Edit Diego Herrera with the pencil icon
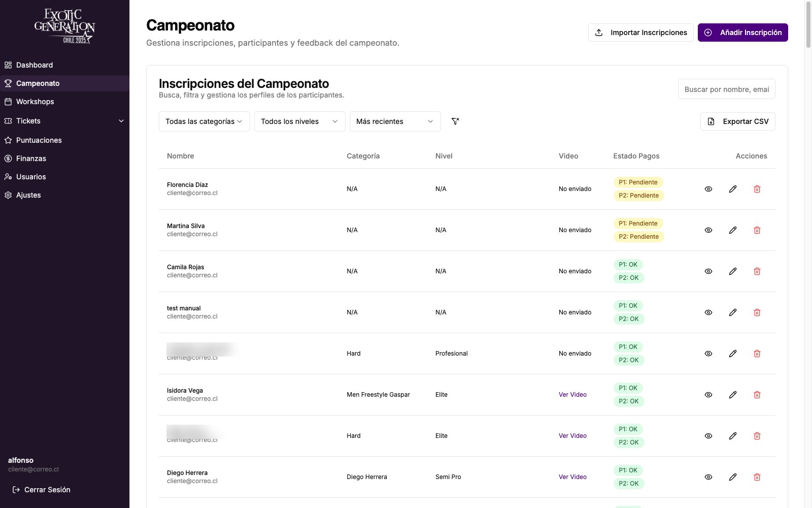This screenshot has width=812, height=508. [733, 477]
